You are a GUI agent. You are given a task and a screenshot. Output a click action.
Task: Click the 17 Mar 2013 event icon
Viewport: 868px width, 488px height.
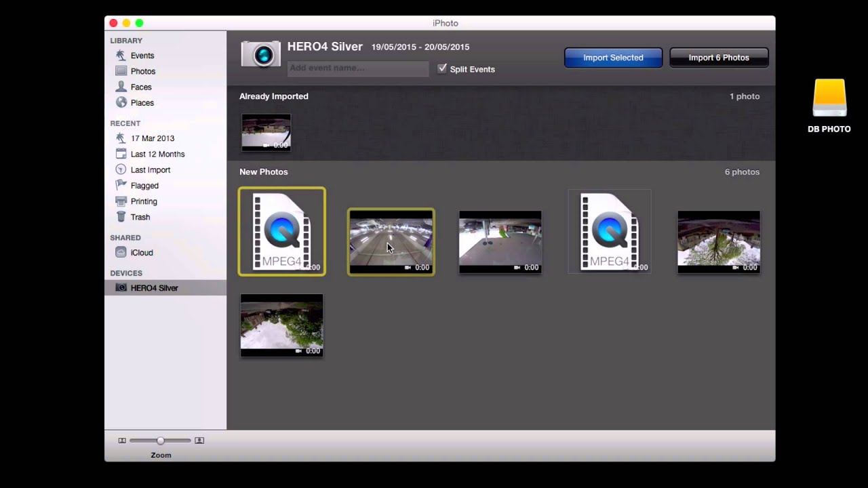tap(121, 138)
